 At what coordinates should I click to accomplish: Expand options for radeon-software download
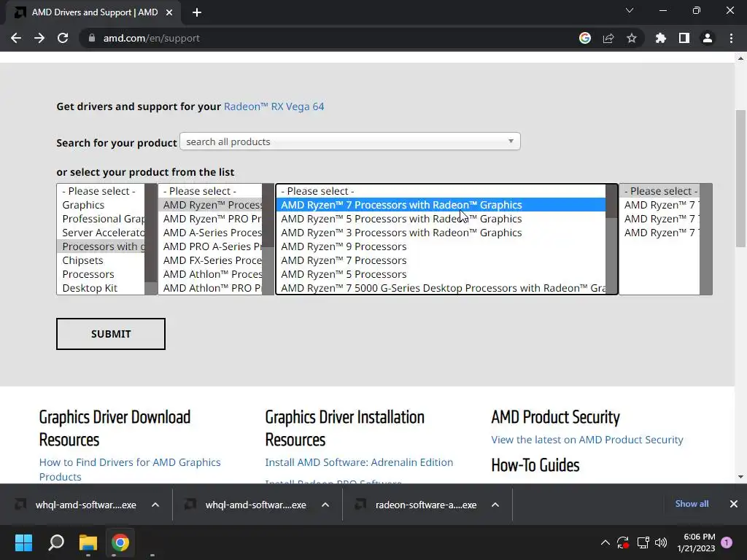coord(495,505)
